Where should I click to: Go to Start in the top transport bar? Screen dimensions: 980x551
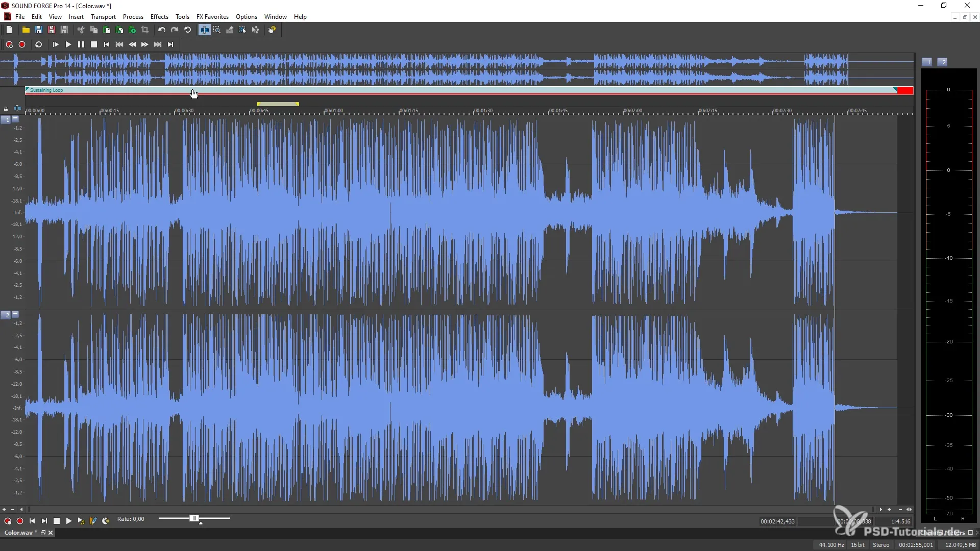click(x=107, y=44)
